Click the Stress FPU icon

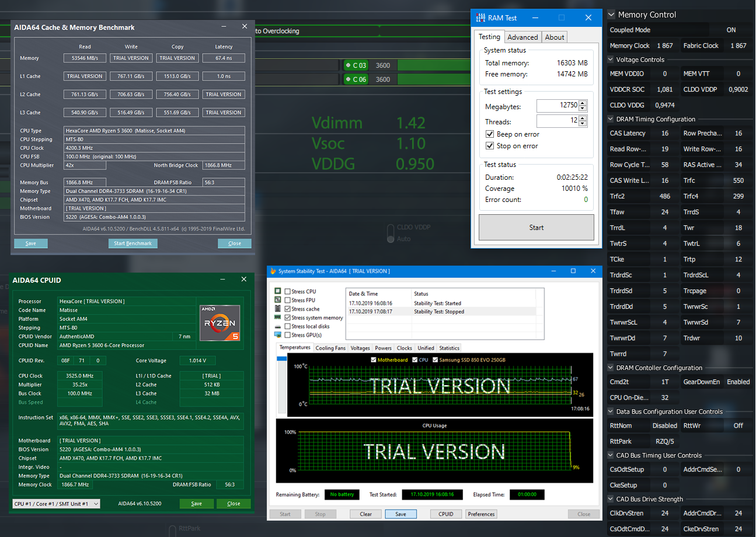[x=278, y=300]
